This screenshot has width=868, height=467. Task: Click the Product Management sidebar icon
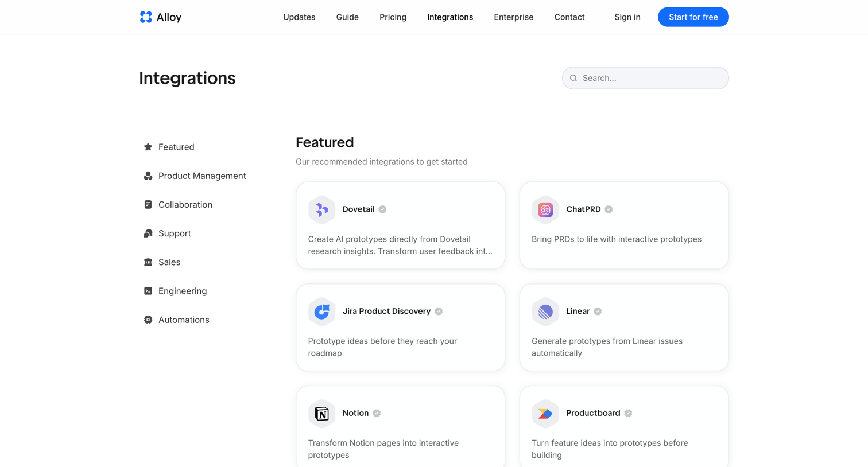point(148,176)
